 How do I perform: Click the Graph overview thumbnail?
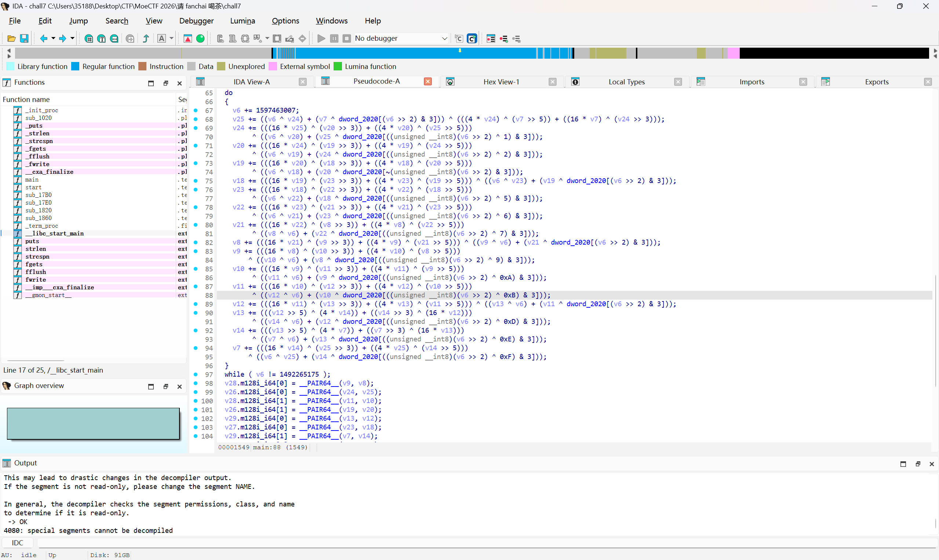(93, 424)
